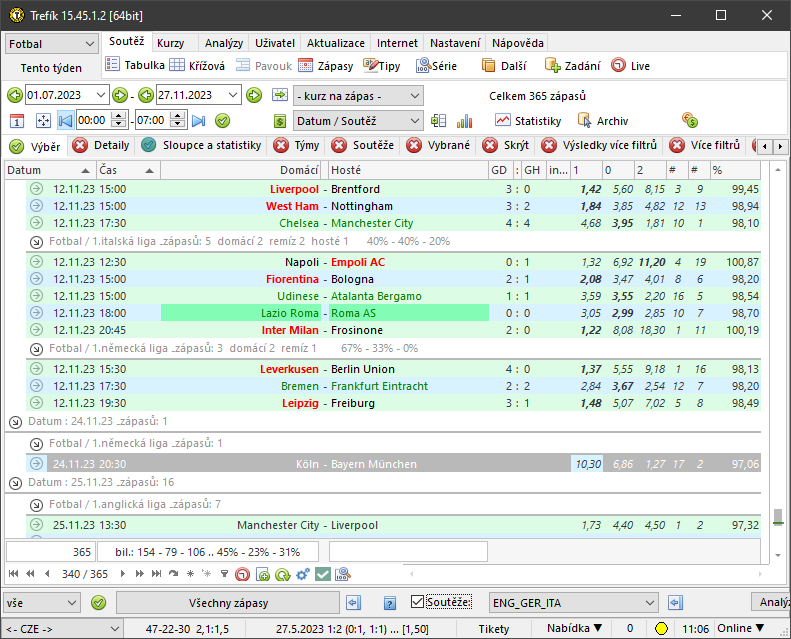Open the Nastavení menu tab
Screen dimensions: 791x639
455,43
